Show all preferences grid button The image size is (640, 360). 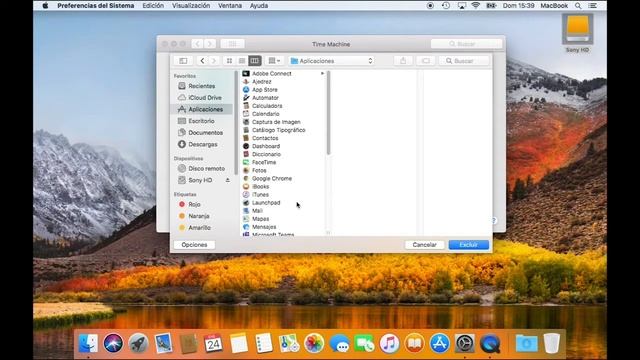click(x=232, y=44)
